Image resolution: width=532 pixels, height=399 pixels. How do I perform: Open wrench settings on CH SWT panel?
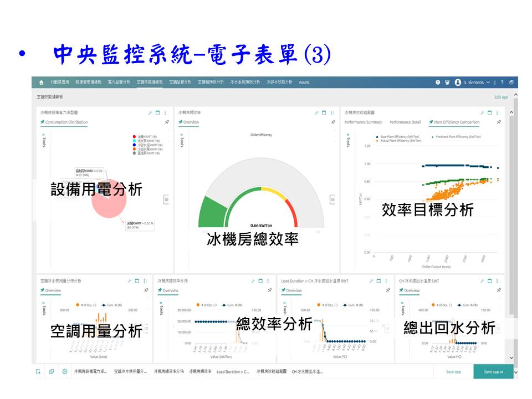click(482, 281)
